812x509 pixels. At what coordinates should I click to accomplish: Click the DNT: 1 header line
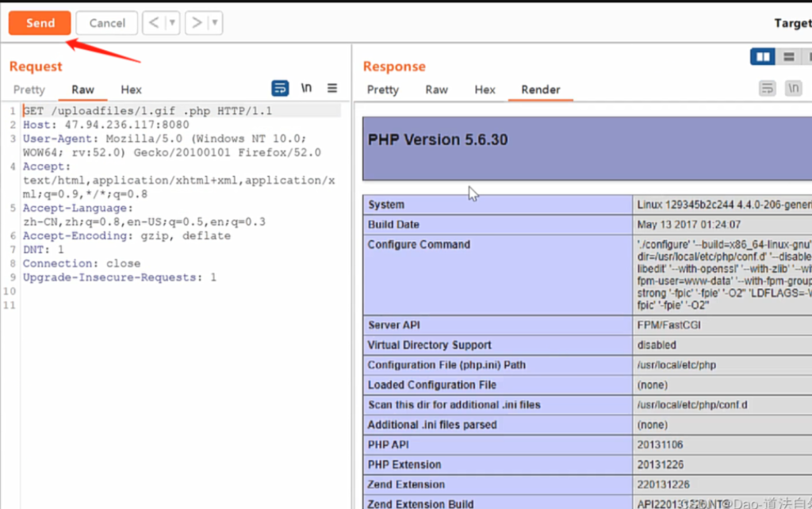click(x=44, y=250)
